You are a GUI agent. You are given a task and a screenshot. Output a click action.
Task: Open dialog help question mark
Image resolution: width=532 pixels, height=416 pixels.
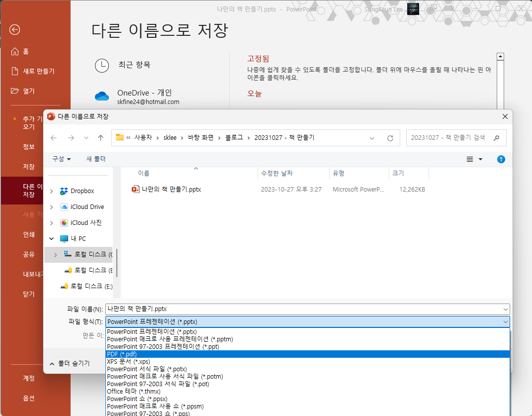tap(501, 159)
